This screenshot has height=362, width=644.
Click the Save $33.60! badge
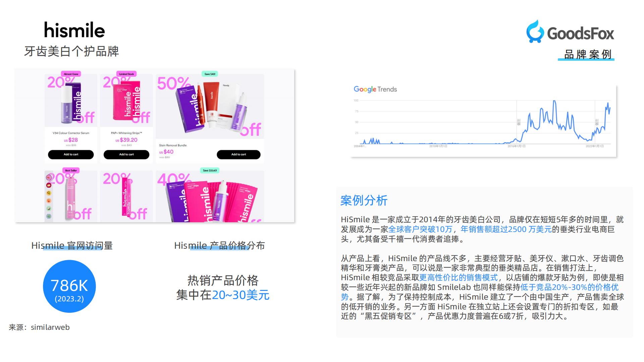210,171
